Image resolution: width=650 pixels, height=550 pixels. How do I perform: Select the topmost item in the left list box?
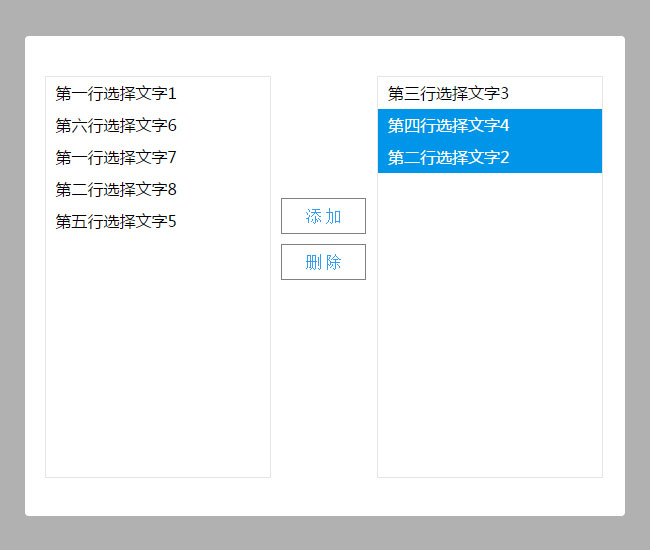116,94
